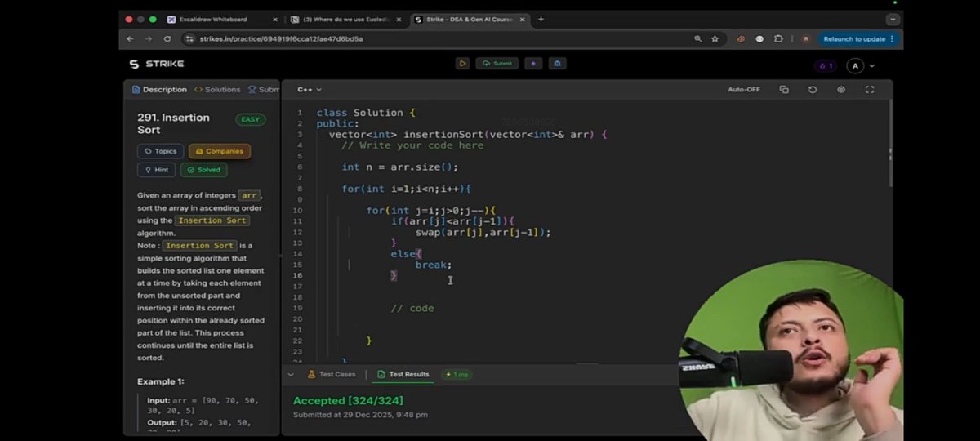This screenshot has width=980, height=441.
Task: Switch to the Solutions tab
Action: 217,90
